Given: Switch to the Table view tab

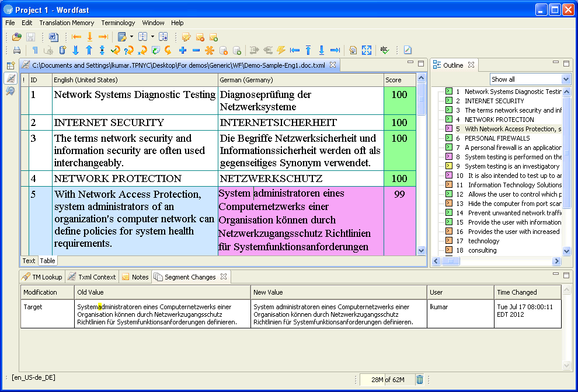Looking at the screenshot, I should pyautogui.click(x=47, y=261).
